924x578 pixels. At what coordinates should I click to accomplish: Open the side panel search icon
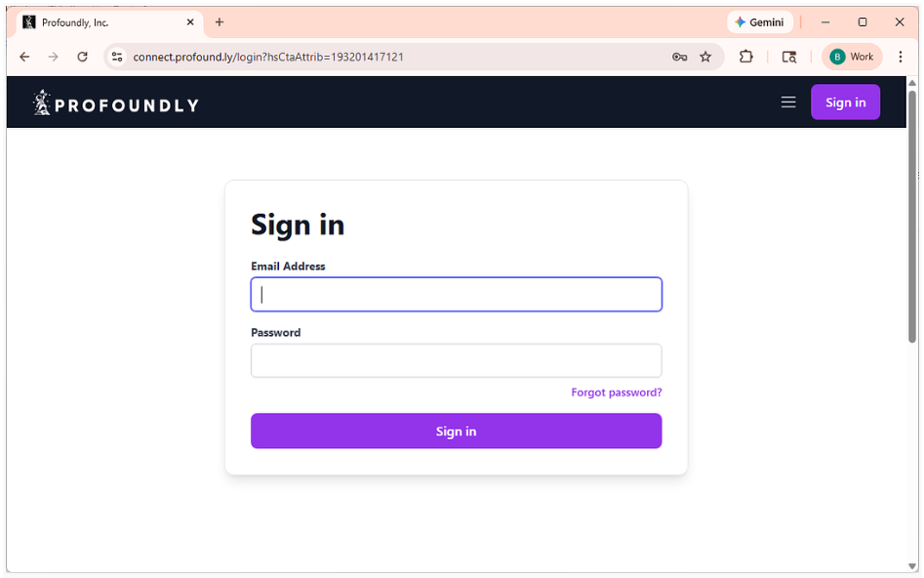tap(789, 57)
